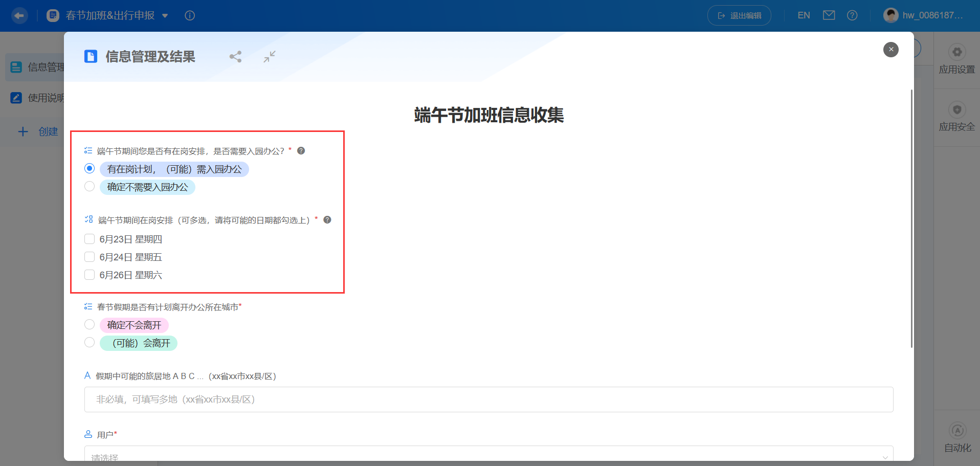Click the 创建 button in the left panel

[x=38, y=131]
